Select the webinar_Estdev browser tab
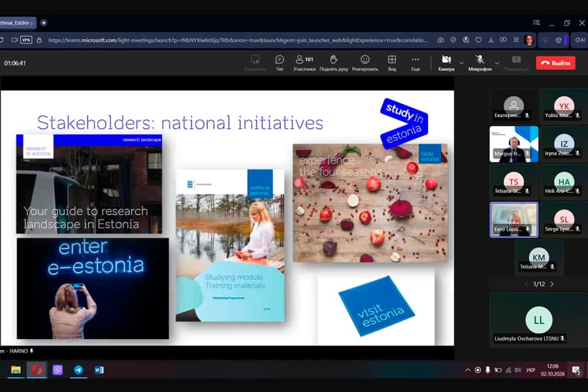 (18, 23)
